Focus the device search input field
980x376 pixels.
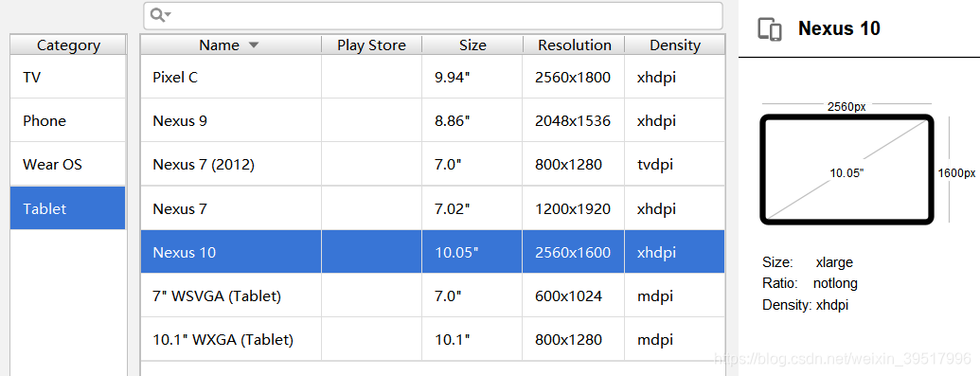pyautogui.click(x=433, y=16)
